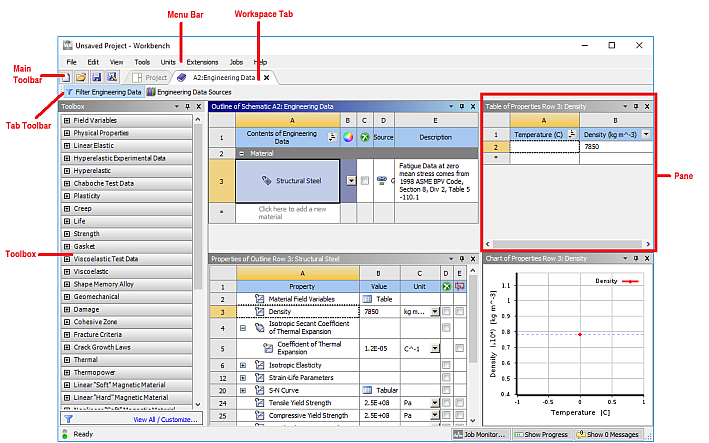Toggle Coefficient of Thermal Expansion parameter checkbox
Image resolution: width=709 pixels, height=443 pixels.
tap(460, 348)
